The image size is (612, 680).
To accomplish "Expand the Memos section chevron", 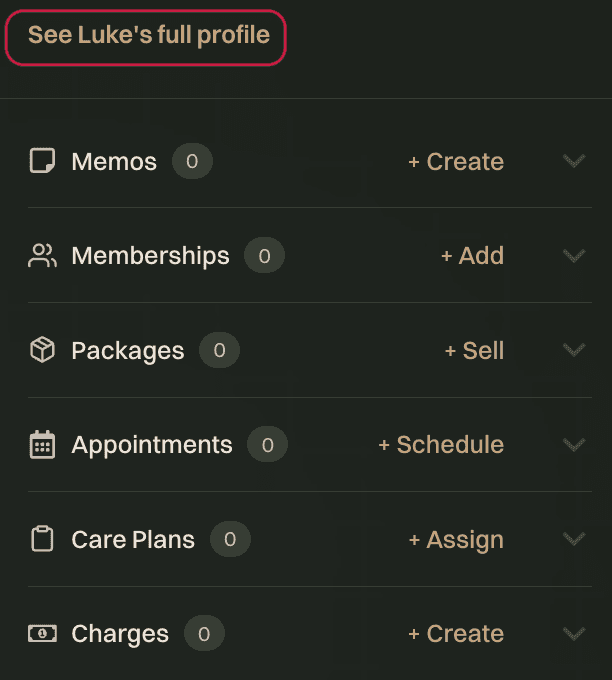I will [574, 161].
